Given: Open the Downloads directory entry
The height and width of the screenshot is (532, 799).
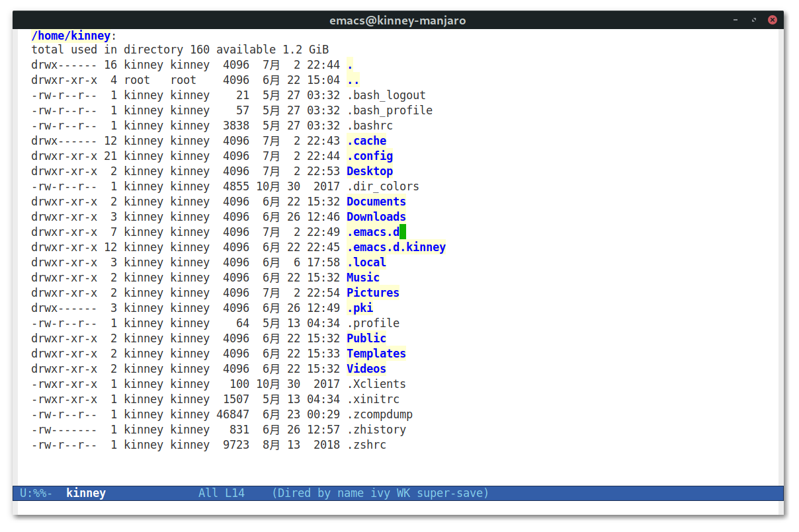Looking at the screenshot, I should click(x=376, y=217).
